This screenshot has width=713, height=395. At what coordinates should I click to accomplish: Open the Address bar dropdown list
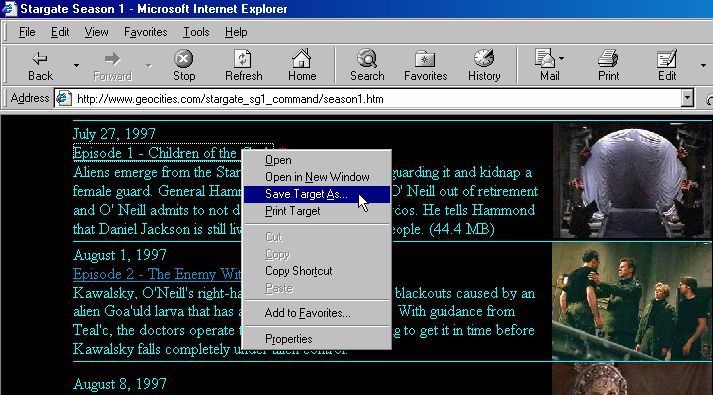tap(687, 98)
